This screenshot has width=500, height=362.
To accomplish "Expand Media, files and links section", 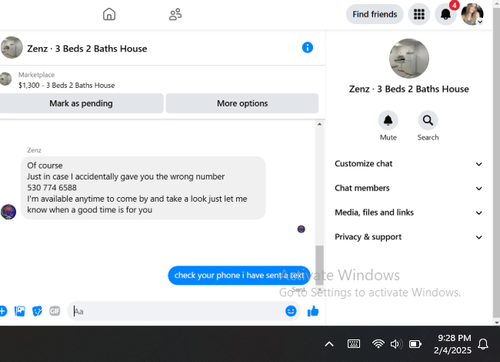I will coord(409,212).
